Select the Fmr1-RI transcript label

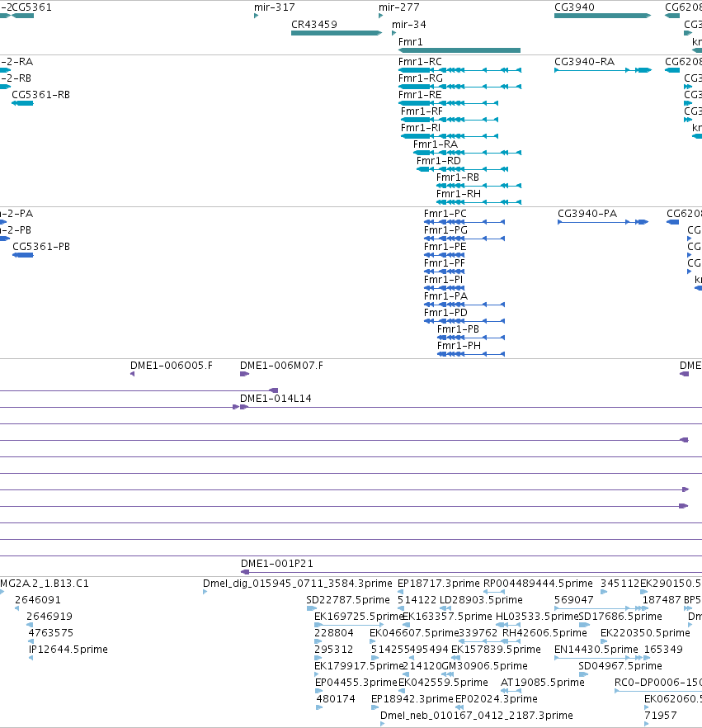click(x=421, y=128)
